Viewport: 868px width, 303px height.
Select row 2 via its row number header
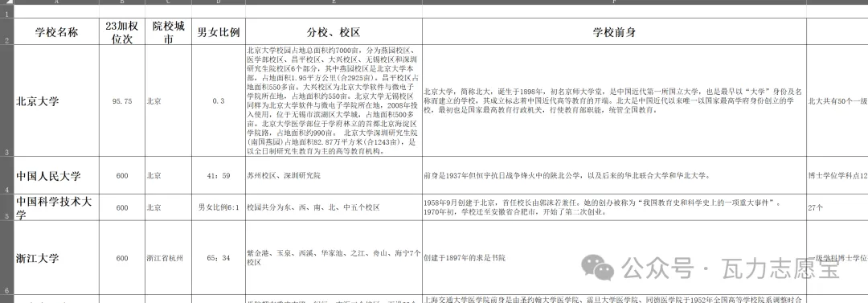coord(6,32)
